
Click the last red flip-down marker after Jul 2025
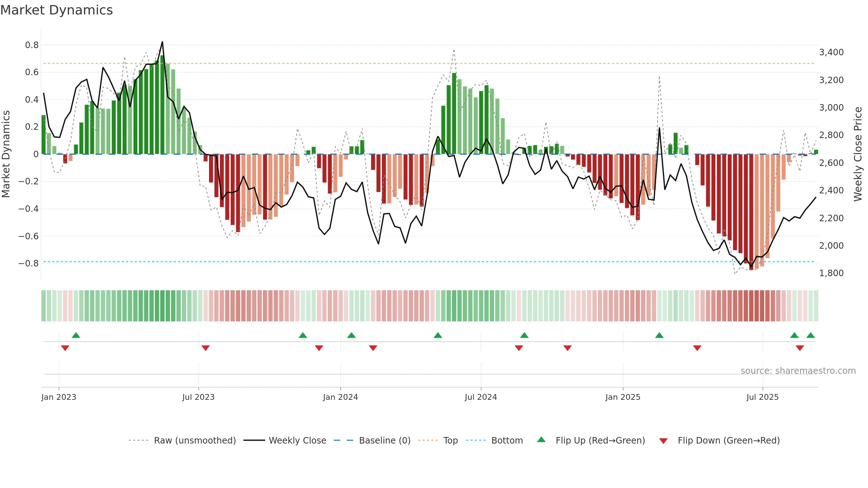point(800,348)
